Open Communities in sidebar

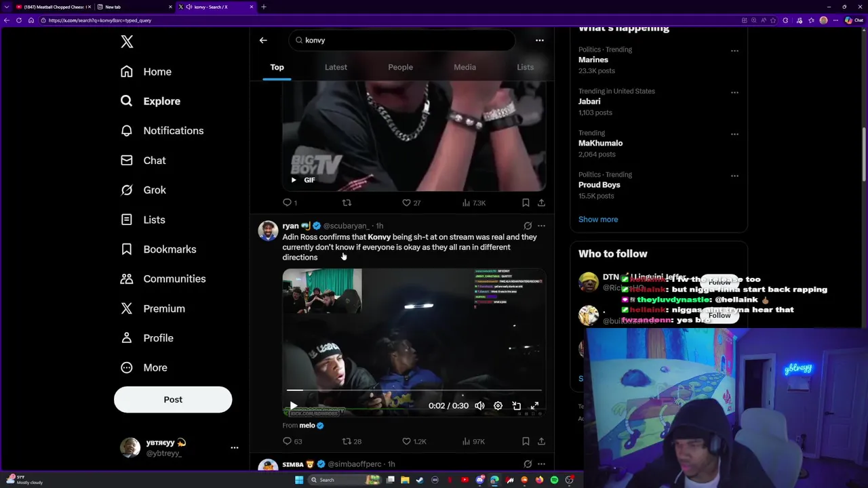pos(163,279)
